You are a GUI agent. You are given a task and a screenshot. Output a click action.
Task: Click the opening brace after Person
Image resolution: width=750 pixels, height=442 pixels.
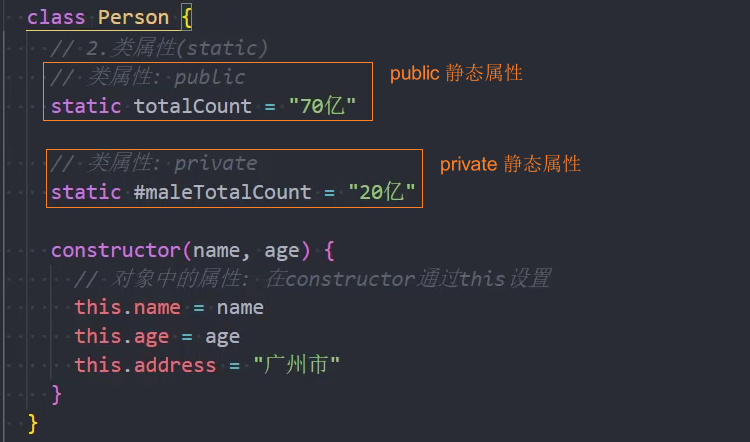click(x=187, y=18)
